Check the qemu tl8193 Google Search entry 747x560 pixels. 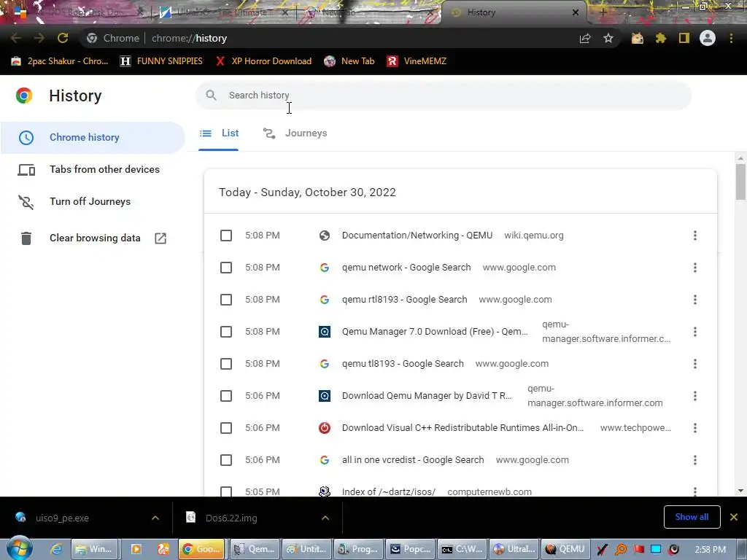[x=226, y=364]
